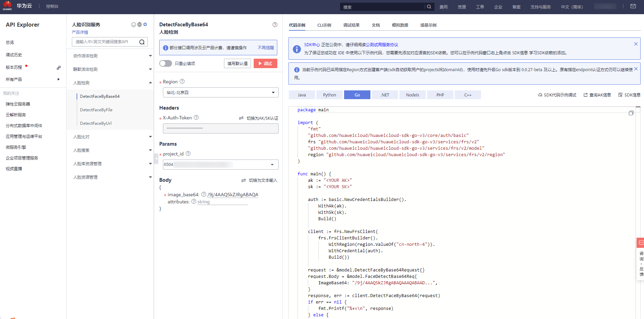Click the image_base64 help icon
This screenshot has width=644, height=319.
click(204, 194)
